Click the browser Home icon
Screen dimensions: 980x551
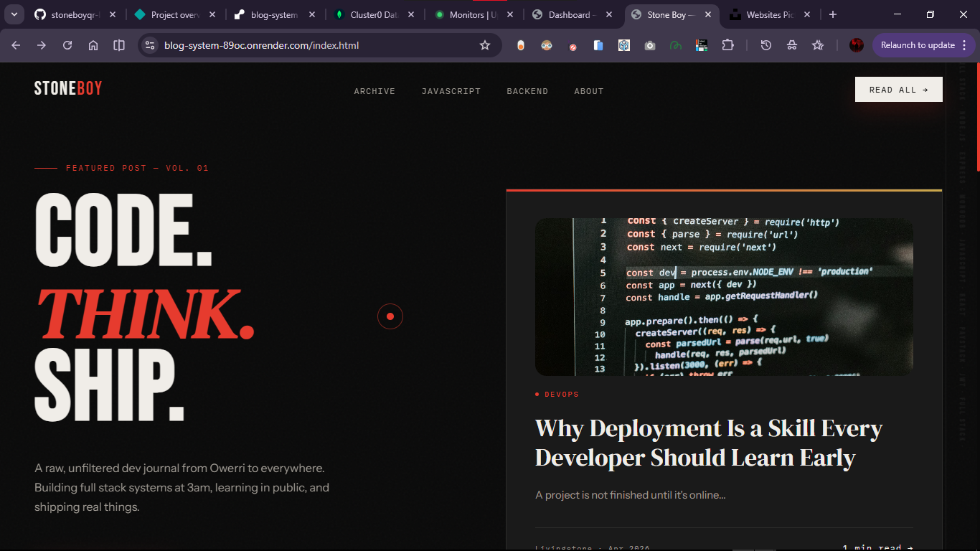click(x=93, y=44)
